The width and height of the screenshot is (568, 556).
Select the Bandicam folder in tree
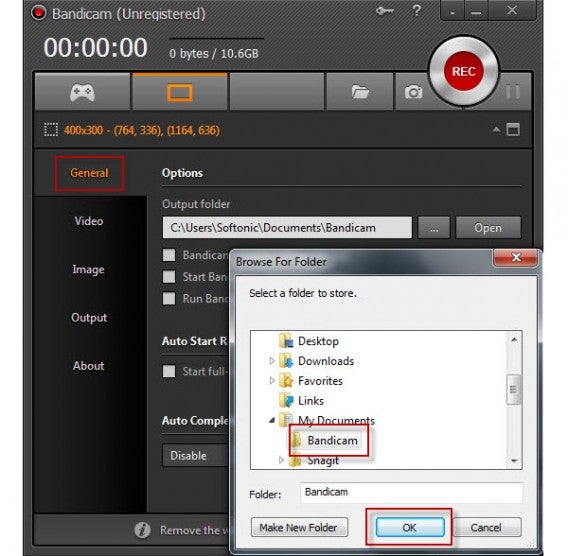pos(332,440)
